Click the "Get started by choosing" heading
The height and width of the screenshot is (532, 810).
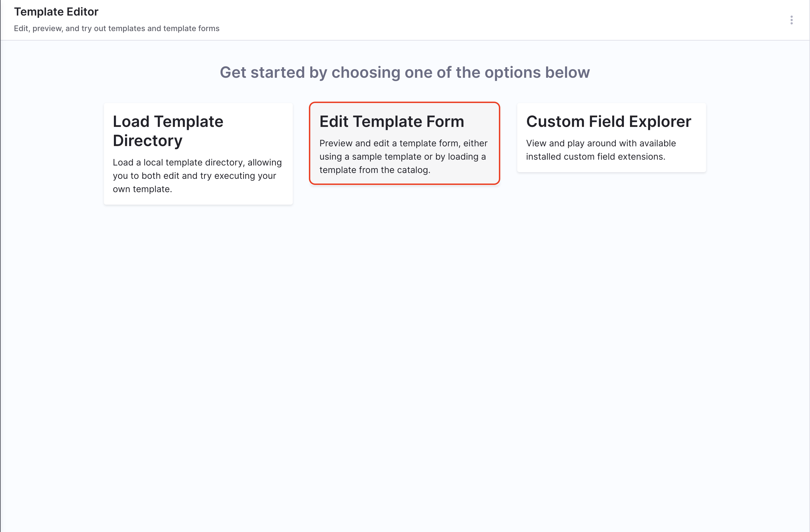coord(404,72)
